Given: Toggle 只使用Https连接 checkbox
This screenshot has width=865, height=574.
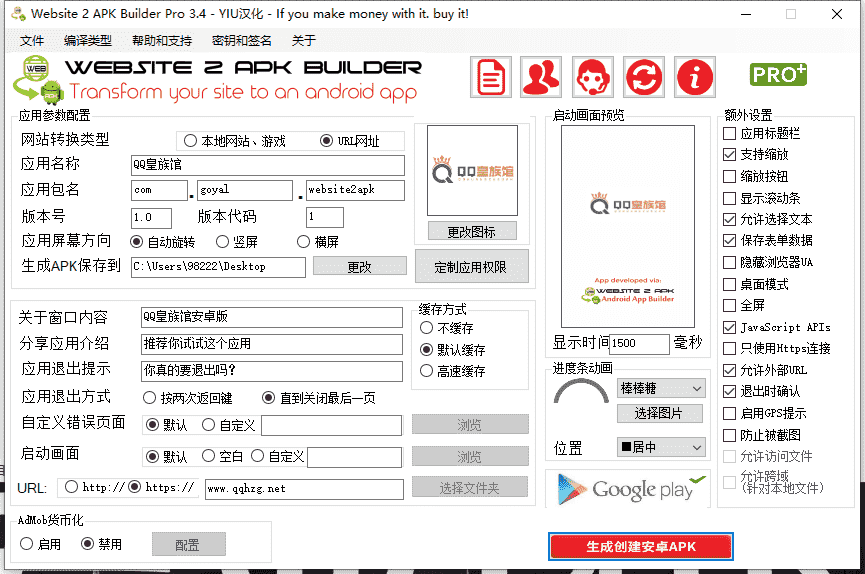Looking at the screenshot, I should point(729,349).
